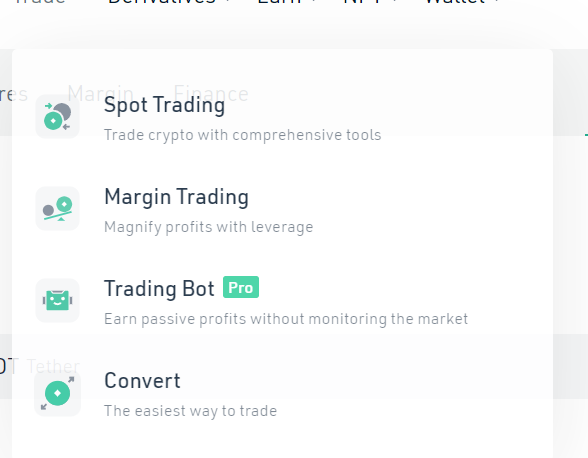This screenshot has width=588, height=458.
Task: Choose the Trading Bot menu title
Action: [159, 289]
